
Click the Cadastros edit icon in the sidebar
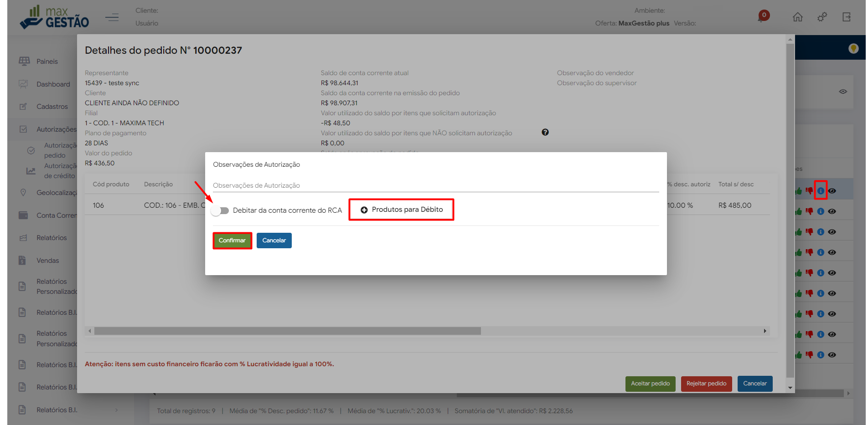coord(23,106)
